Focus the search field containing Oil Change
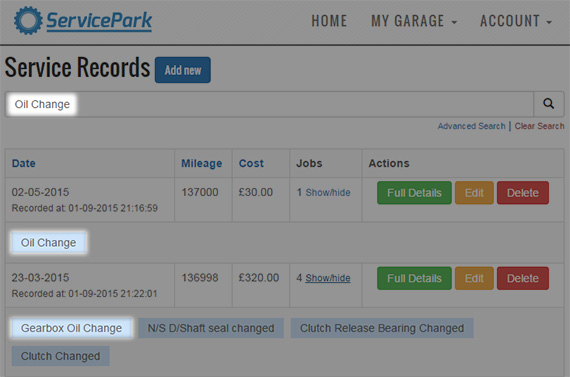The image size is (570, 377). pyautogui.click(x=269, y=104)
